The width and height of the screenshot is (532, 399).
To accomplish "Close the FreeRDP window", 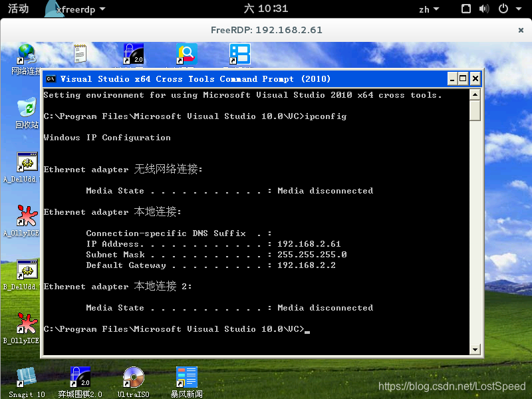I will 521,30.
